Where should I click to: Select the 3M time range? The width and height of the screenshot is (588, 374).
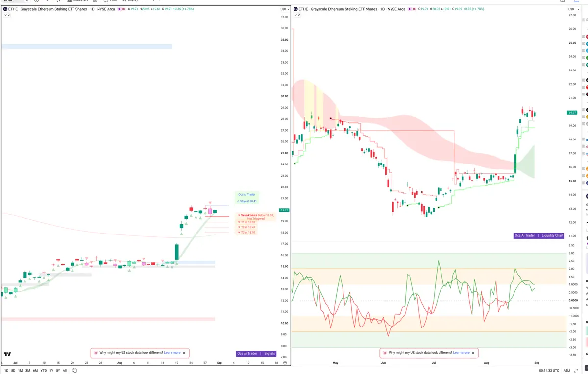[x=27, y=370]
